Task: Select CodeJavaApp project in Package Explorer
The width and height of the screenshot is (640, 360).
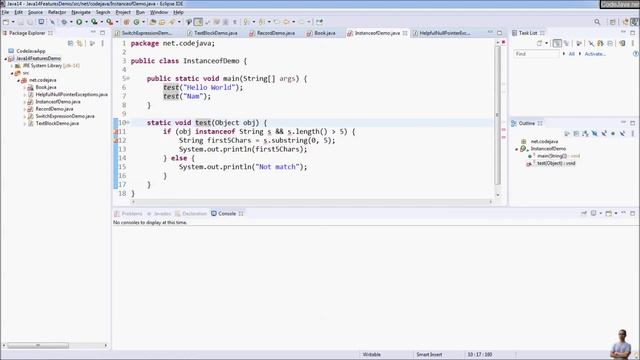Action: pyautogui.click(x=31, y=51)
